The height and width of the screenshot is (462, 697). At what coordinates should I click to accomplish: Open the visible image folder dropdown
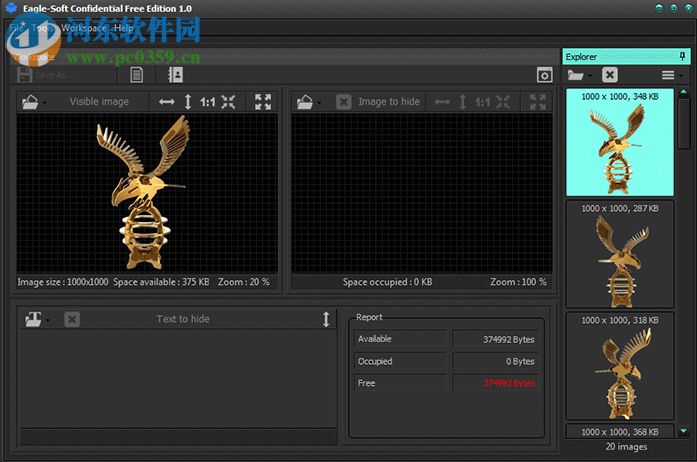(33, 101)
